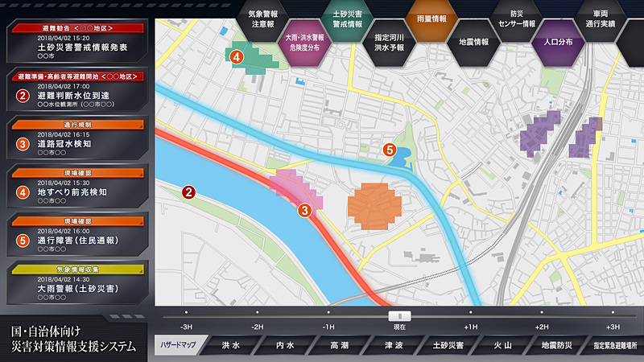Image resolution: width=644 pixels, height=362 pixels.
Task: Jump timeline to +3H marker
Action: pyautogui.click(x=613, y=327)
